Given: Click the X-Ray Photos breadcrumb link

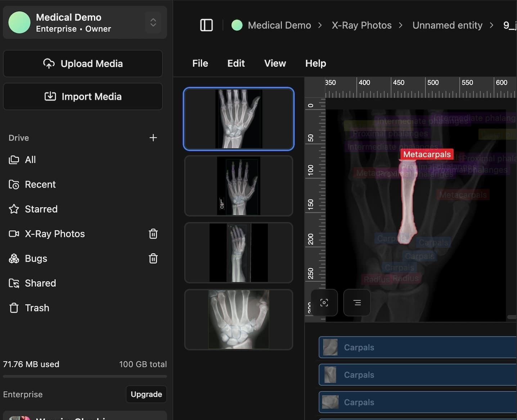Looking at the screenshot, I should tap(361, 25).
